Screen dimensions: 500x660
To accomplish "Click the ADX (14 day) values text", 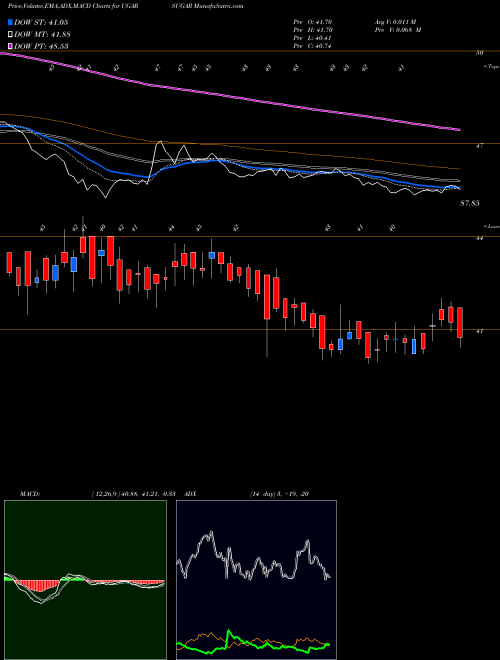I will coord(279,494).
